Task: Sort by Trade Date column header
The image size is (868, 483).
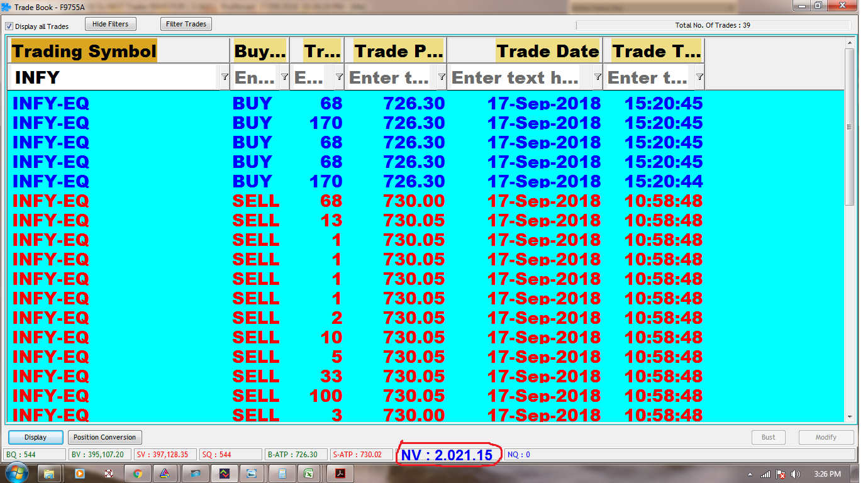Action: tap(525, 51)
